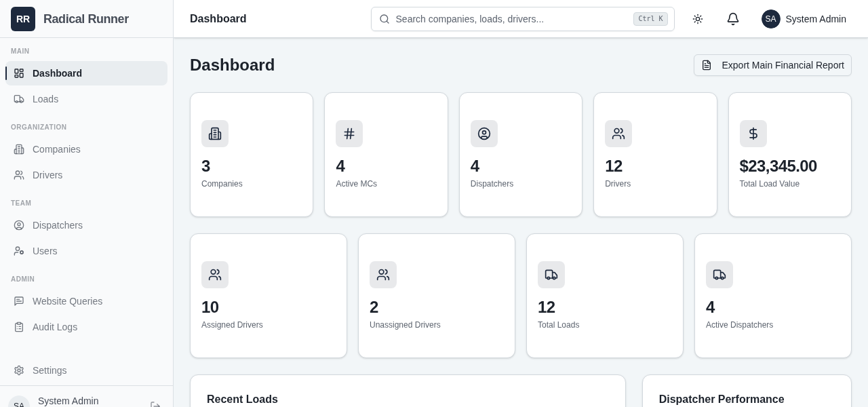Click the people icon beside Drivers in sidebar
This screenshot has height=407, width=868.
point(19,175)
